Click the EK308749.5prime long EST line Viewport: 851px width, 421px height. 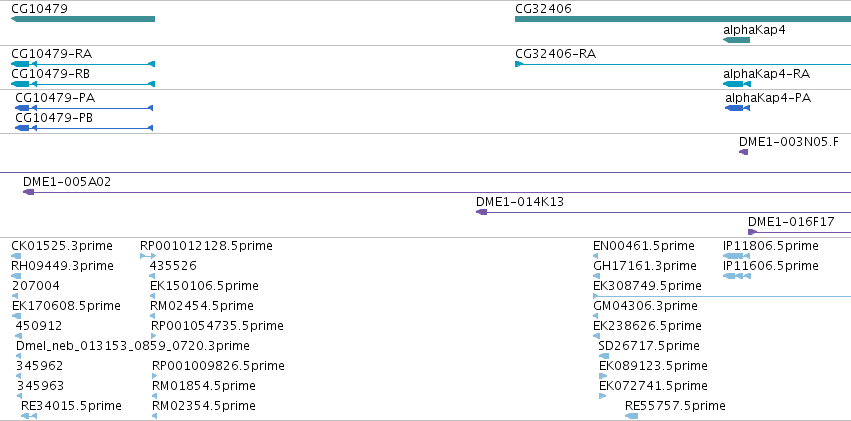722,296
